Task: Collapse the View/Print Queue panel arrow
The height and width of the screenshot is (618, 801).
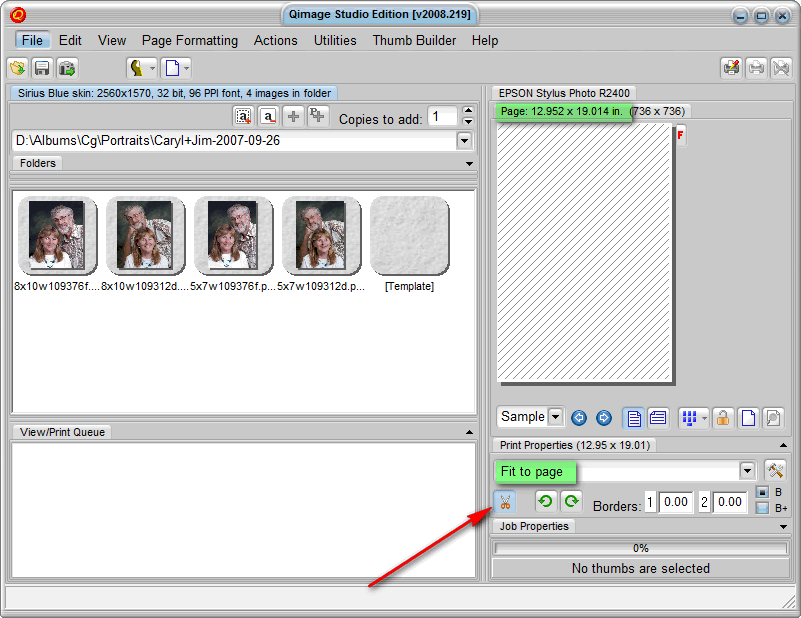Action: click(469, 433)
